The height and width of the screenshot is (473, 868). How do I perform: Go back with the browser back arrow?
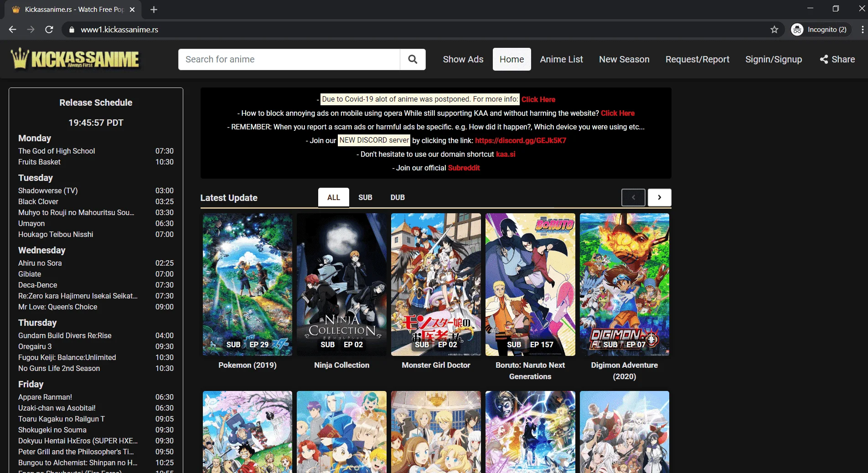(12, 30)
